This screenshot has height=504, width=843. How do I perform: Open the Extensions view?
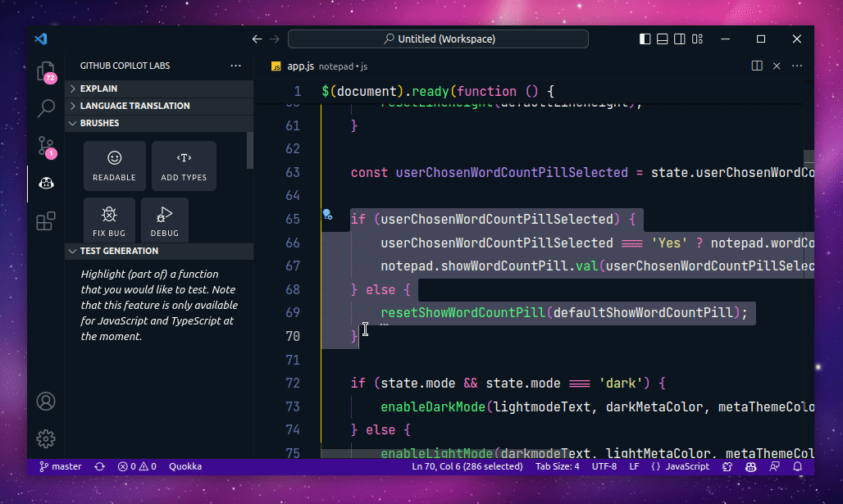[46, 220]
